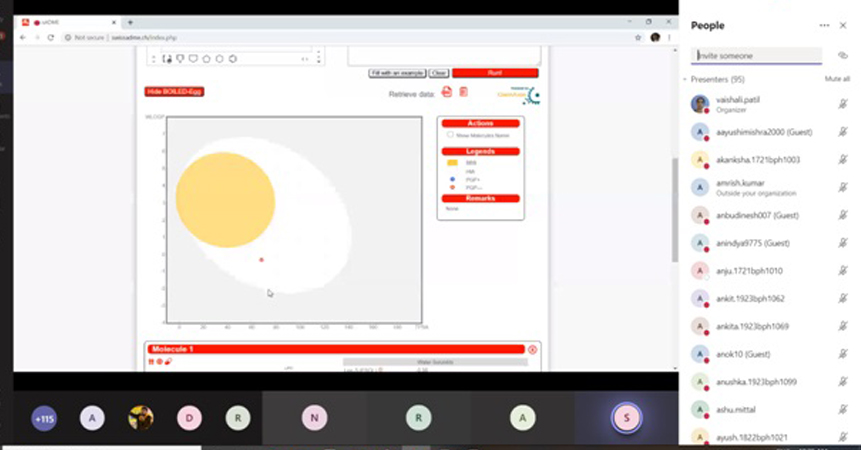Bookmark page with star icon
Image resolution: width=861 pixels, height=450 pixels.
(x=638, y=37)
